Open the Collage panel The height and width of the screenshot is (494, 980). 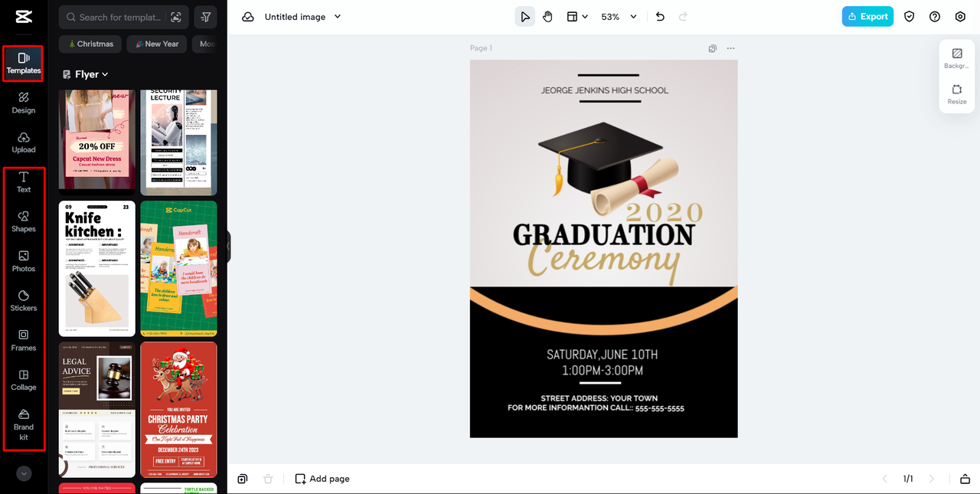24,380
